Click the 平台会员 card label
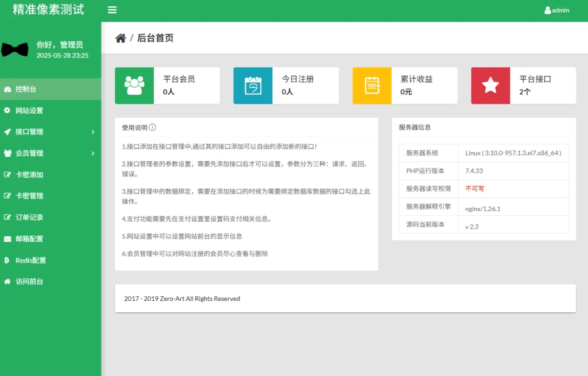 179,79
